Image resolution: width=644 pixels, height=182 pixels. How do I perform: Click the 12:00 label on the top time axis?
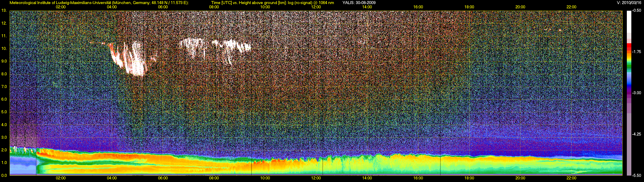click(x=316, y=7)
